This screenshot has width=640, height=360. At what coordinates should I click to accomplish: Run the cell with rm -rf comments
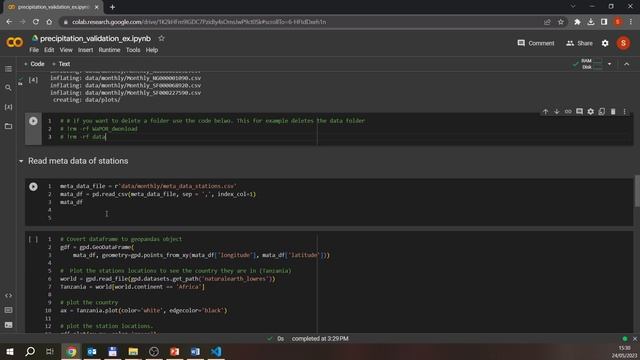point(33,121)
